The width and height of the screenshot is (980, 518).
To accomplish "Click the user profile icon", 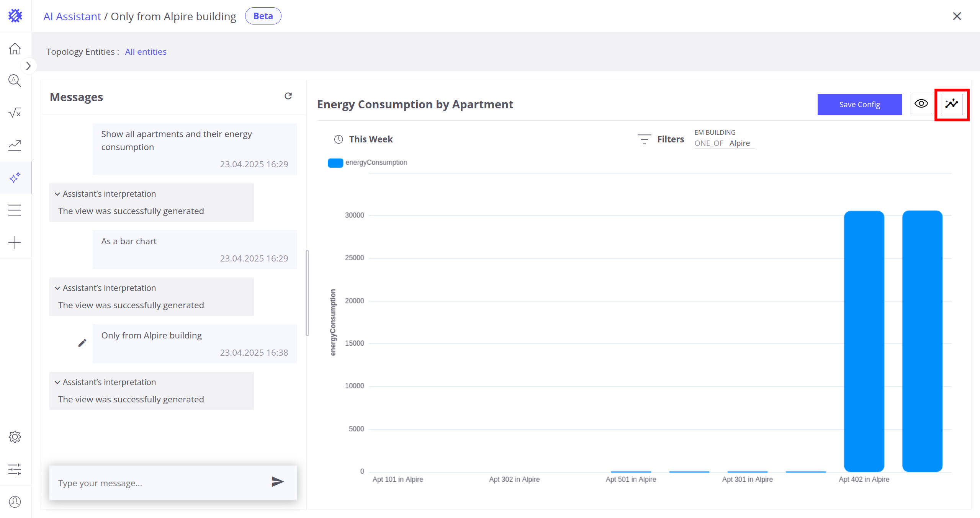I will 15,502.
